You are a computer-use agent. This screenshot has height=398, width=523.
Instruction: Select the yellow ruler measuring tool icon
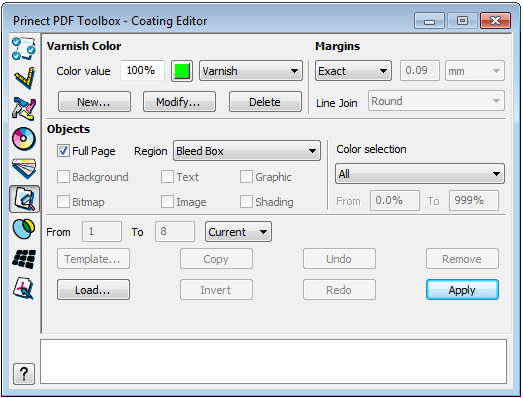coord(24,78)
